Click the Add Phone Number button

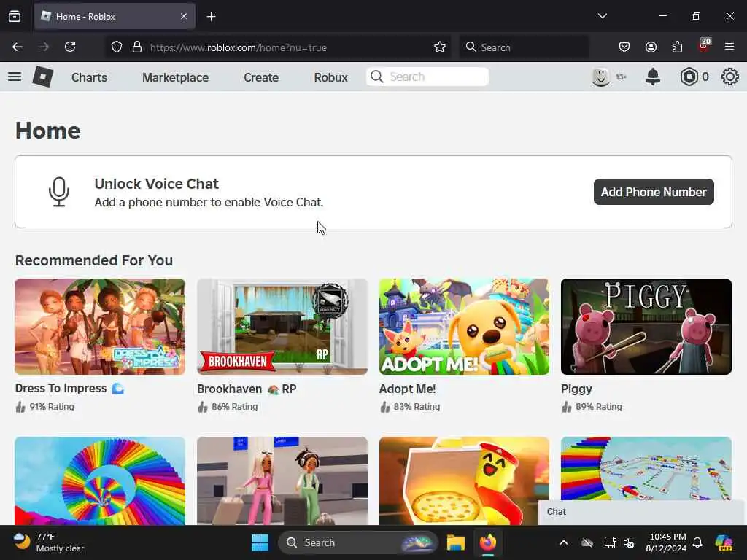coord(654,192)
